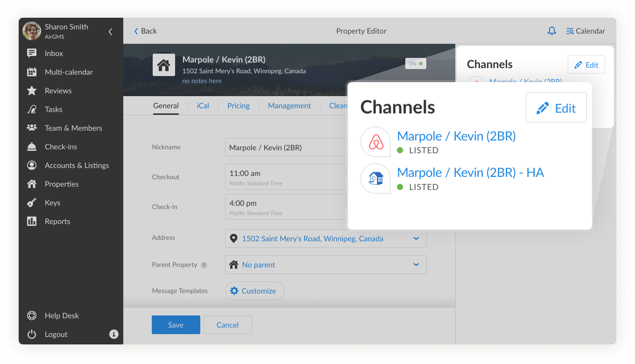635x364 pixels.
Task: Click the Edit button in the Channels panel
Action: (556, 107)
